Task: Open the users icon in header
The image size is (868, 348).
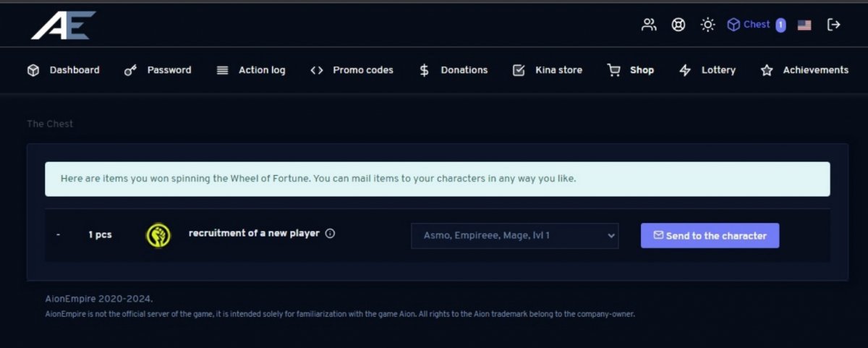Action: coord(649,25)
